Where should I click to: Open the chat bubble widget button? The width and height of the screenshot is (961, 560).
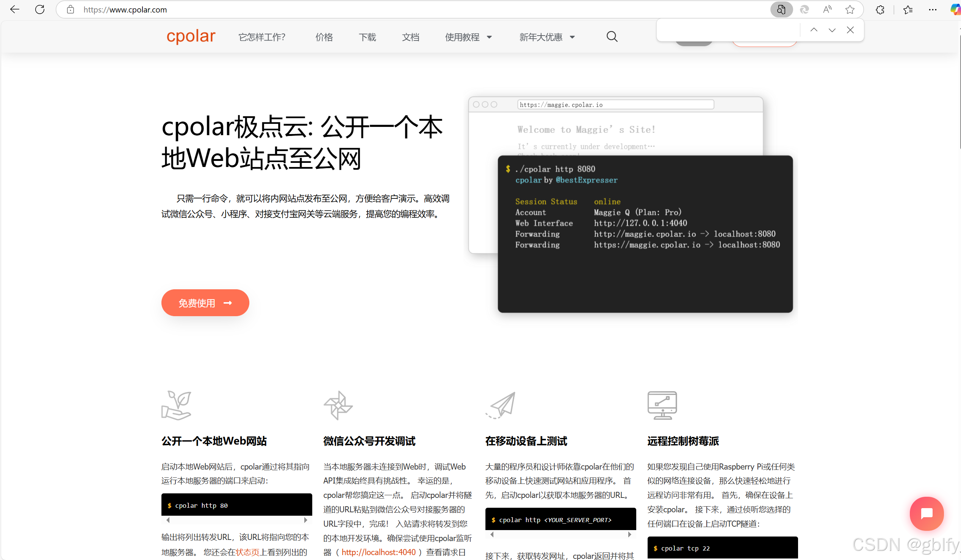tap(927, 513)
